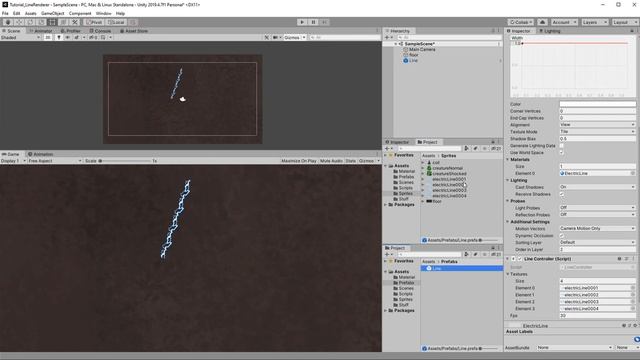Image resolution: width=640 pixels, height=360 pixels.
Task: Pause the game with the Pause button
Action: pos(313,22)
